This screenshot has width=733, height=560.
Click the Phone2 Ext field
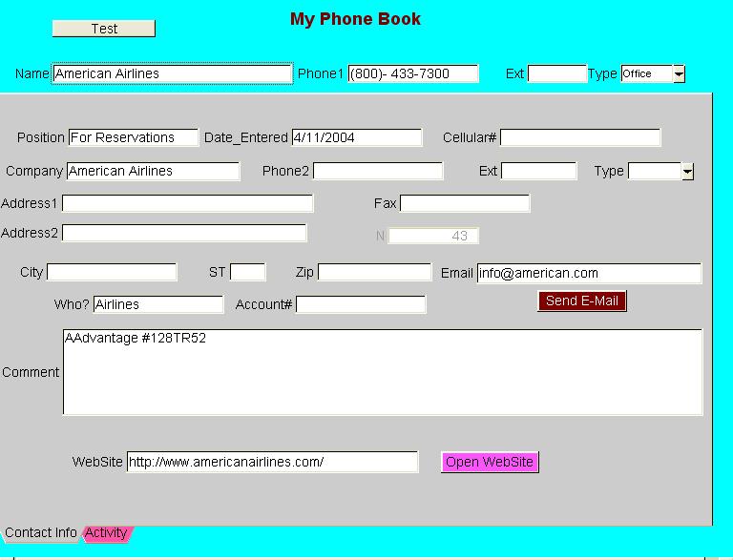click(539, 171)
